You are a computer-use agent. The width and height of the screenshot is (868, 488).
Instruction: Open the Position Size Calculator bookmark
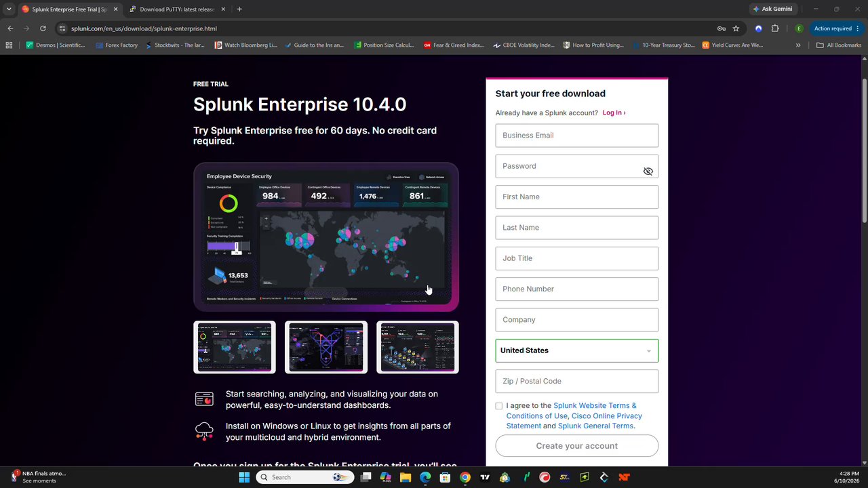point(384,45)
